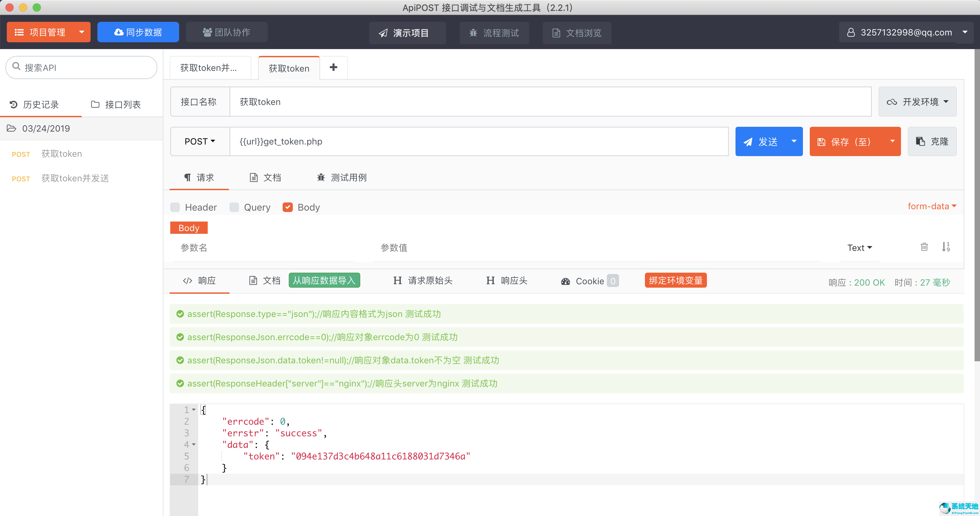Click the 项目管理 button
Image resolution: width=980 pixels, height=516 pixels.
(41, 32)
